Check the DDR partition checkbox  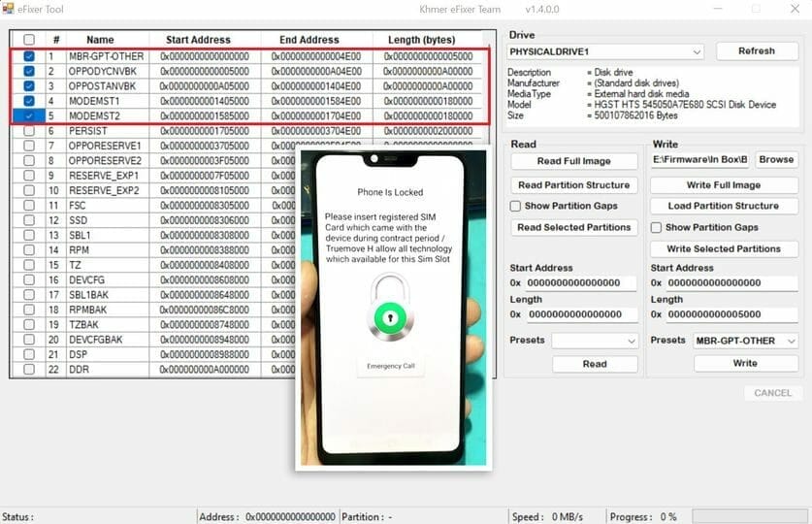point(29,369)
